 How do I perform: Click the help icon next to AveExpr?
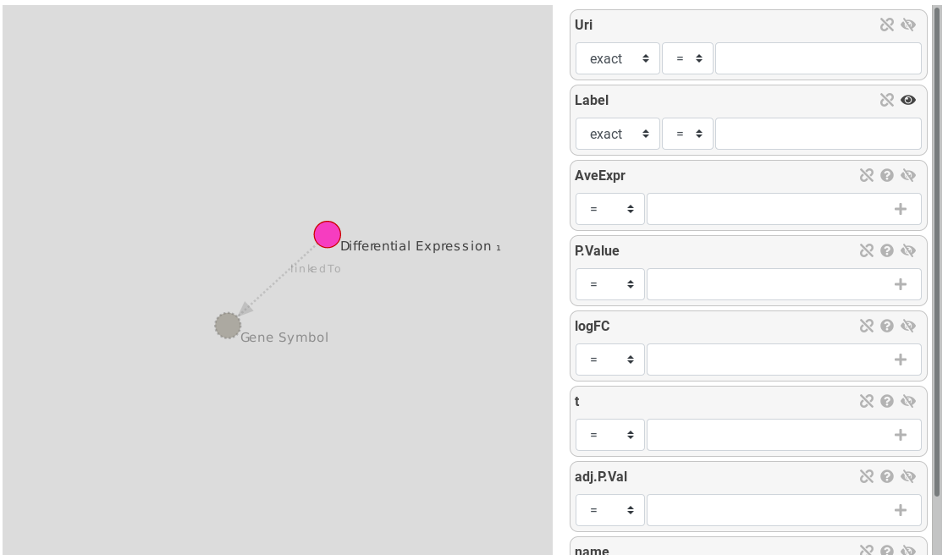887,175
